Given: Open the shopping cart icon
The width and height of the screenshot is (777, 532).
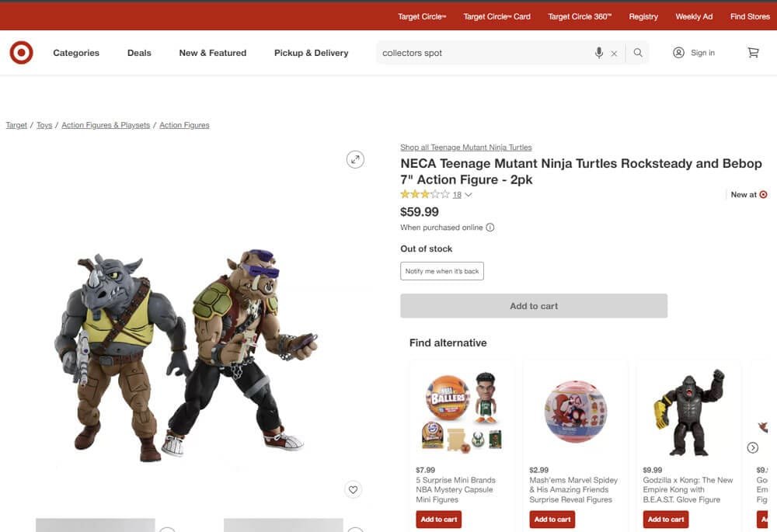Looking at the screenshot, I should 752,52.
